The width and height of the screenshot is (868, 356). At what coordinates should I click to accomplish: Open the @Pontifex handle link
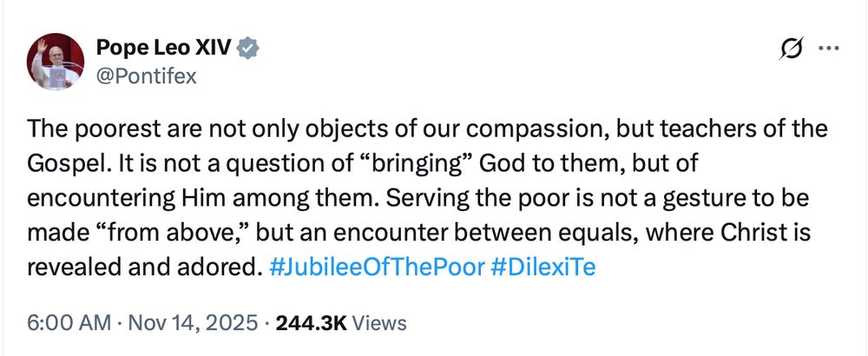click(x=147, y=76)
